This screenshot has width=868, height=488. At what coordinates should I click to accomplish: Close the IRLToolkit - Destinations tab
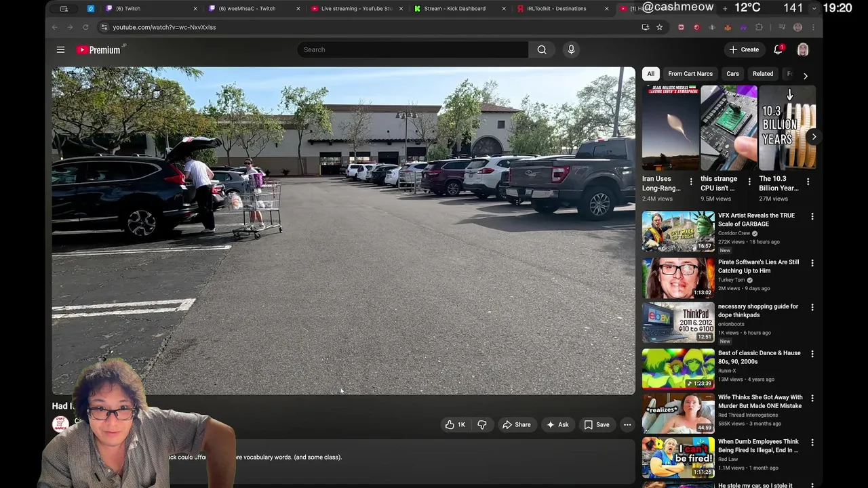click(x=606, y=9)
